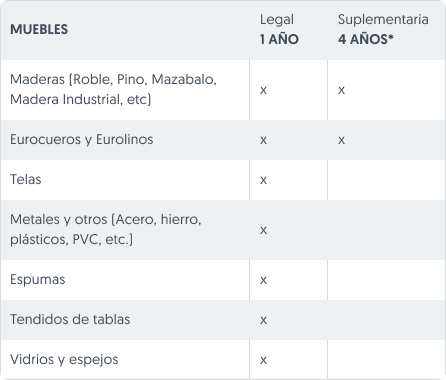Click the Legal x mark for Telas
Viewport: 446px width, 380px height.
tap(263, 180)
